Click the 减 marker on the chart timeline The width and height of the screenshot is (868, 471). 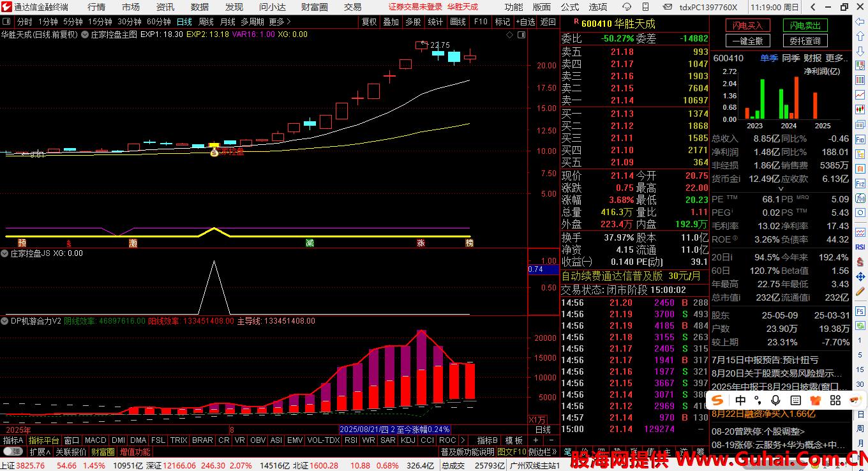pyautogui.click(x=310, y=243)
